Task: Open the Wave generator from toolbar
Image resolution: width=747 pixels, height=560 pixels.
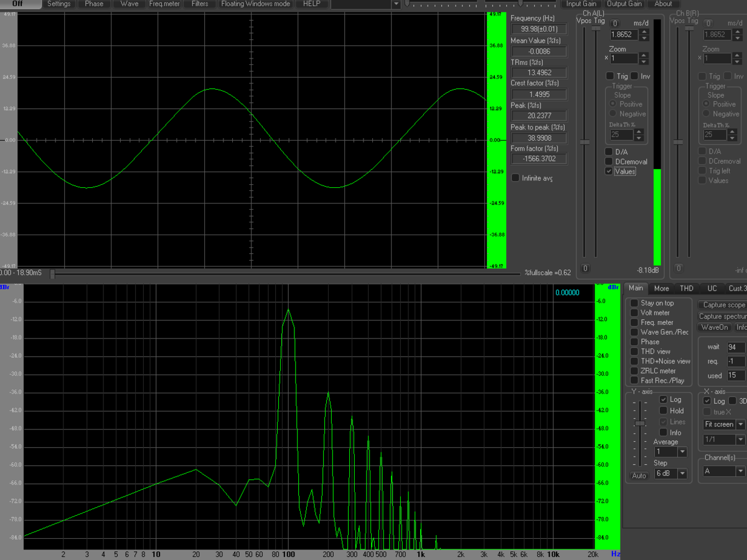Action: click(x=129, y=4)
